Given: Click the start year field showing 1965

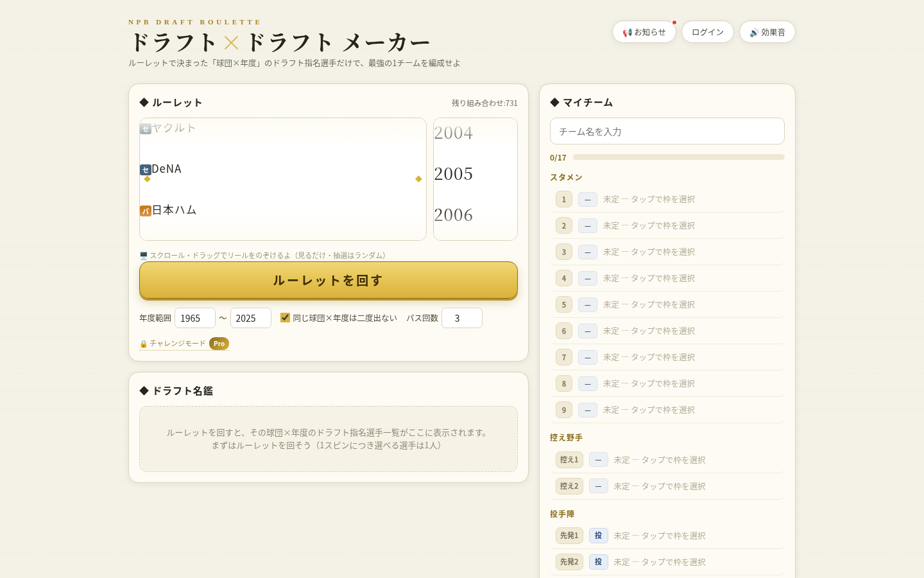Looking at the screenshot, I should click(195, 318).
